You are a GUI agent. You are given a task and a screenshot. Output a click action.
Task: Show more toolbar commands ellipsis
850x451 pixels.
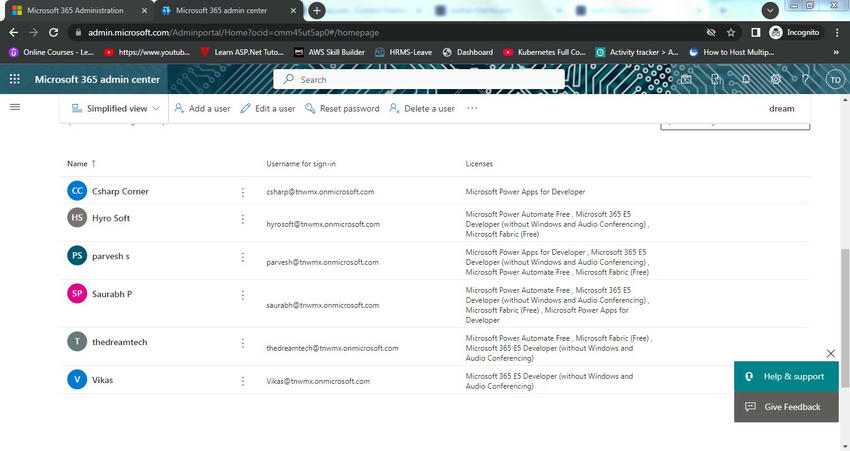tap(472, 108)
